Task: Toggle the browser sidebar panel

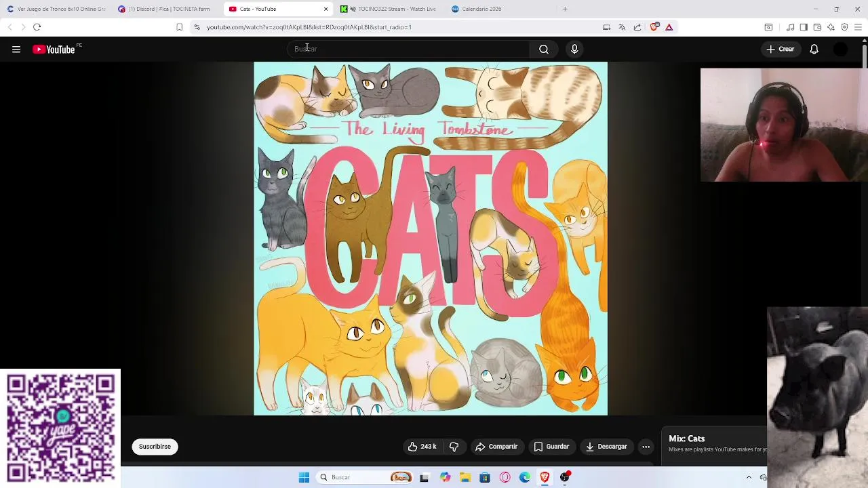Action: pos(804,27)
